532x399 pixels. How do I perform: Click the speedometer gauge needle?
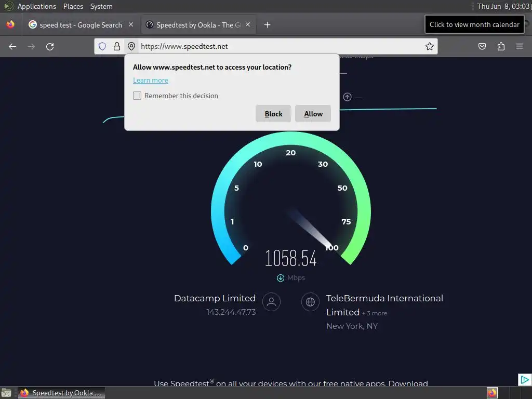click(x=310, y=229)
